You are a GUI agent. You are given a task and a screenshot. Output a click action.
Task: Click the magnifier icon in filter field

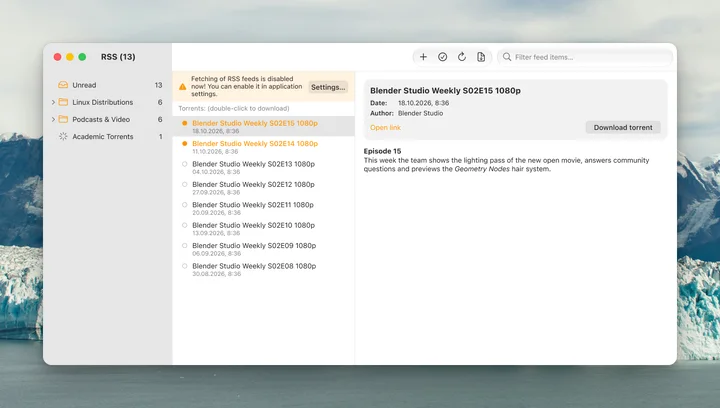coord(506,57)
